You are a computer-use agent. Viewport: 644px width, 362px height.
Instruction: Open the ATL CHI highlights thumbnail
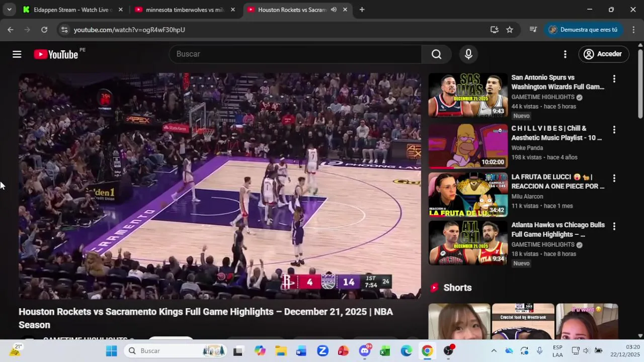[468, 243]
